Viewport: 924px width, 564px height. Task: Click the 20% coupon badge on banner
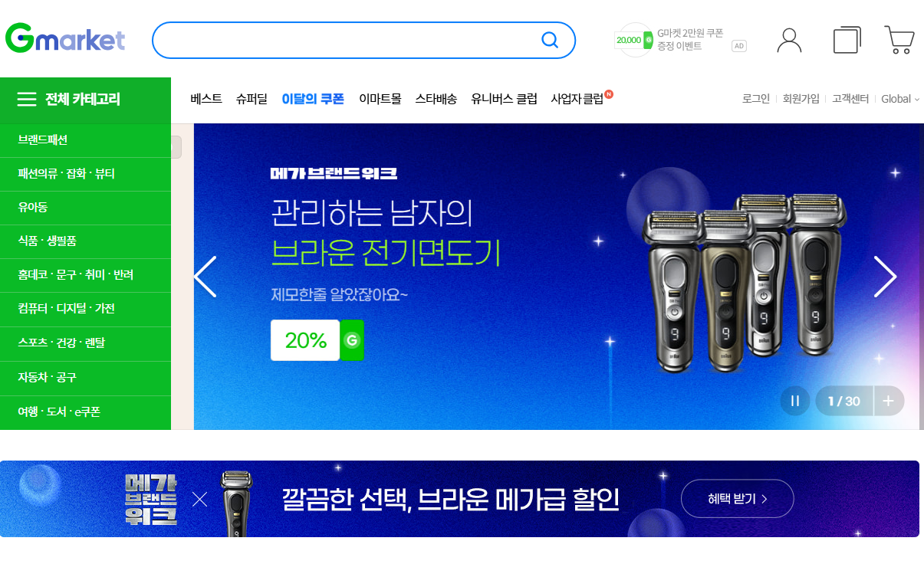(305, 340)
